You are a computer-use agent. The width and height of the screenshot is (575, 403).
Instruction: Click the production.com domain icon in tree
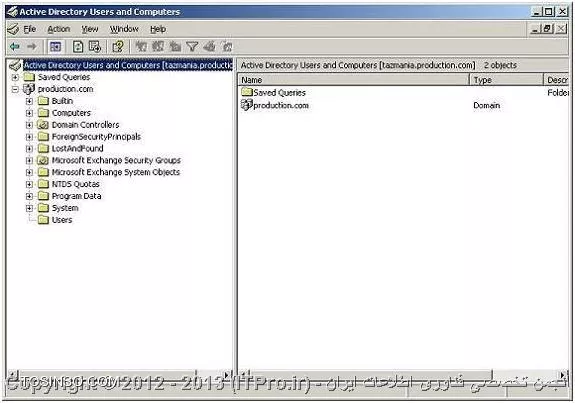pos(29,89)
